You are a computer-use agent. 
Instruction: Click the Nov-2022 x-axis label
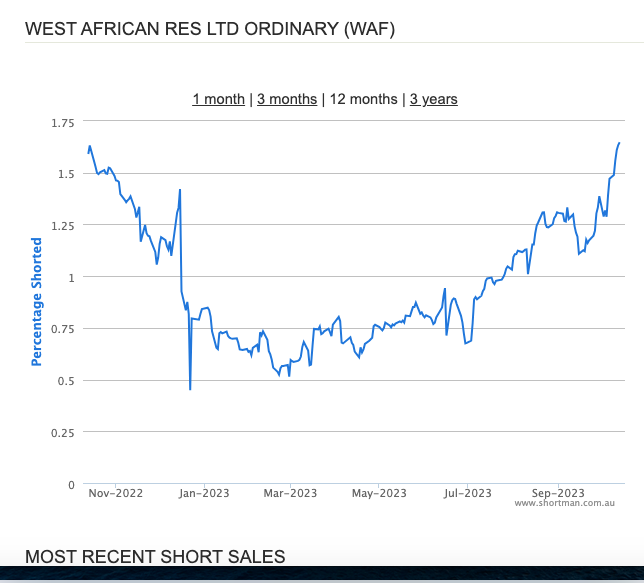(116, 493)
